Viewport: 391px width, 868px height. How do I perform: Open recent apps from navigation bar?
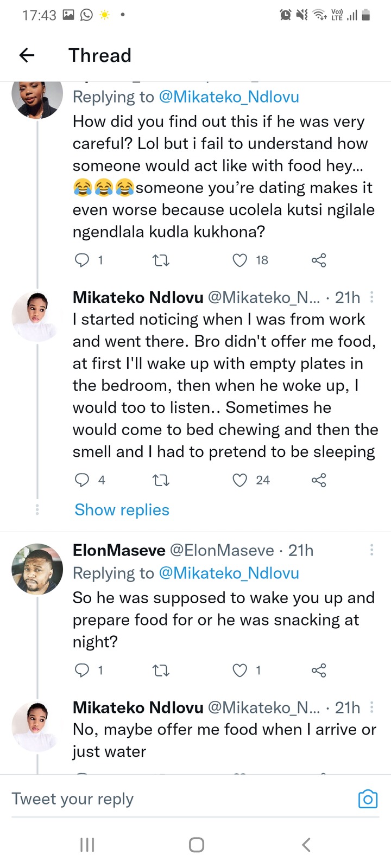[87, 845]
